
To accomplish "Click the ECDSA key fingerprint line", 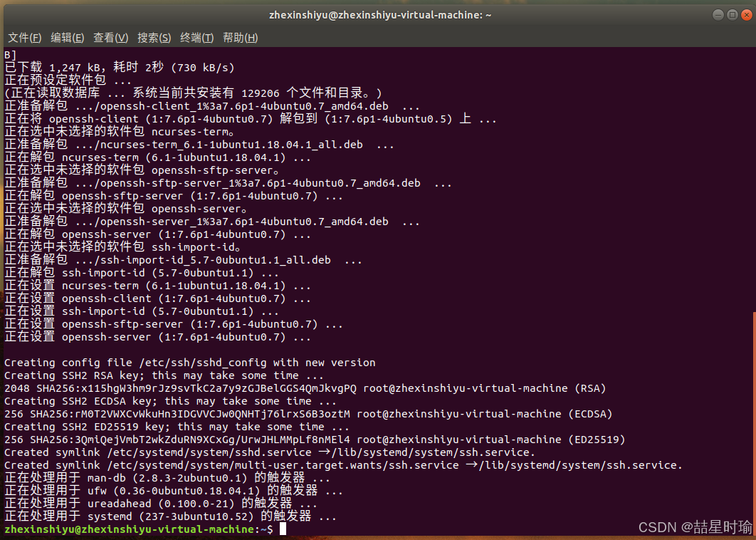I will (306, 413).
